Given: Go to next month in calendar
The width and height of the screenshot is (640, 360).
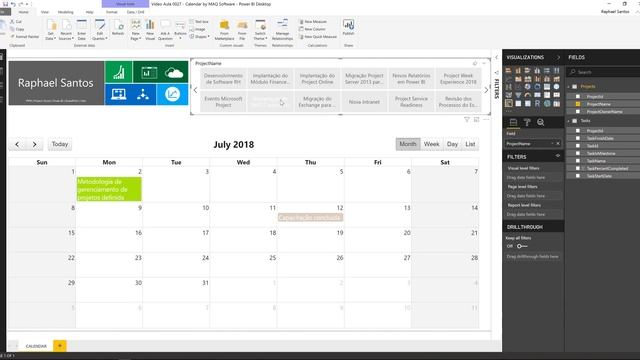Looking at the screenshot, I should pyautogui.click(x=34, y=144).
